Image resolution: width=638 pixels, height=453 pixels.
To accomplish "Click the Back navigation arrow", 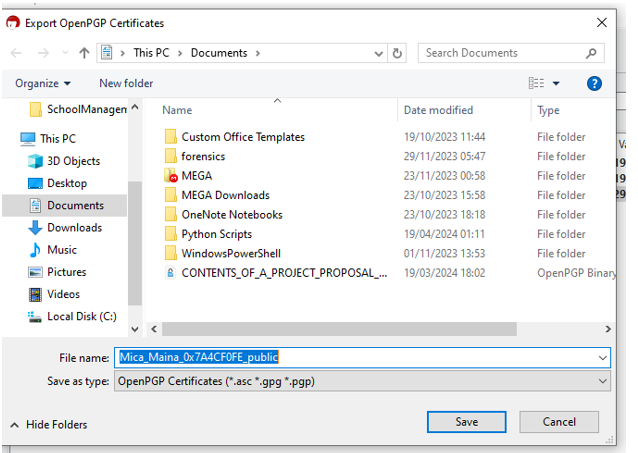I will [x=17, y=53].
